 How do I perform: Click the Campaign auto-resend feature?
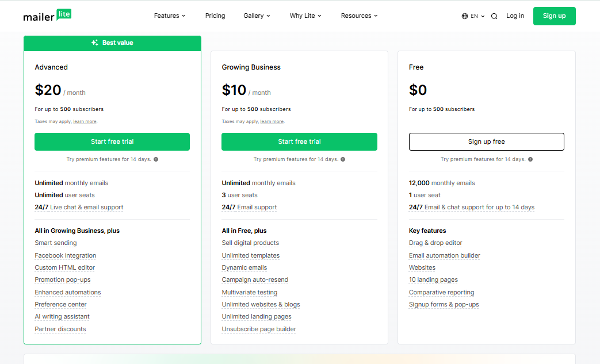[255, 279]
